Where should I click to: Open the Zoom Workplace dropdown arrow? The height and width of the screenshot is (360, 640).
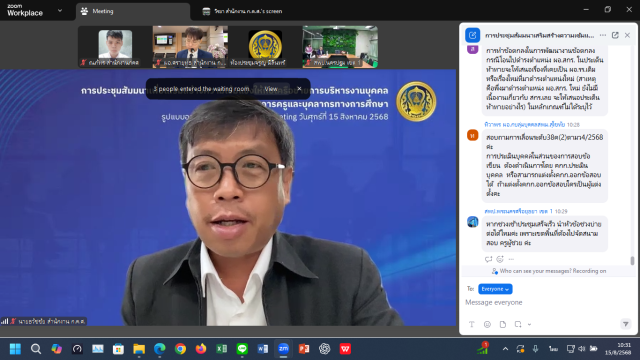coord(60,11)
